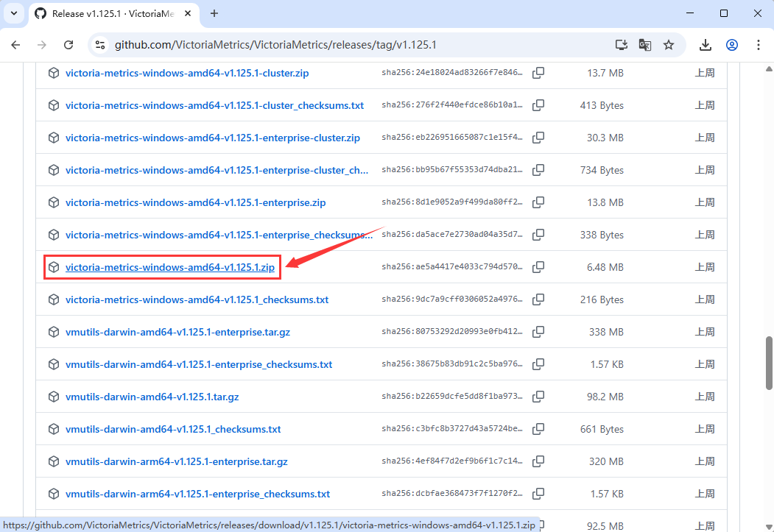Open the browser profile menu
This screenshot has width=774, height=532.
coord(732,45)
